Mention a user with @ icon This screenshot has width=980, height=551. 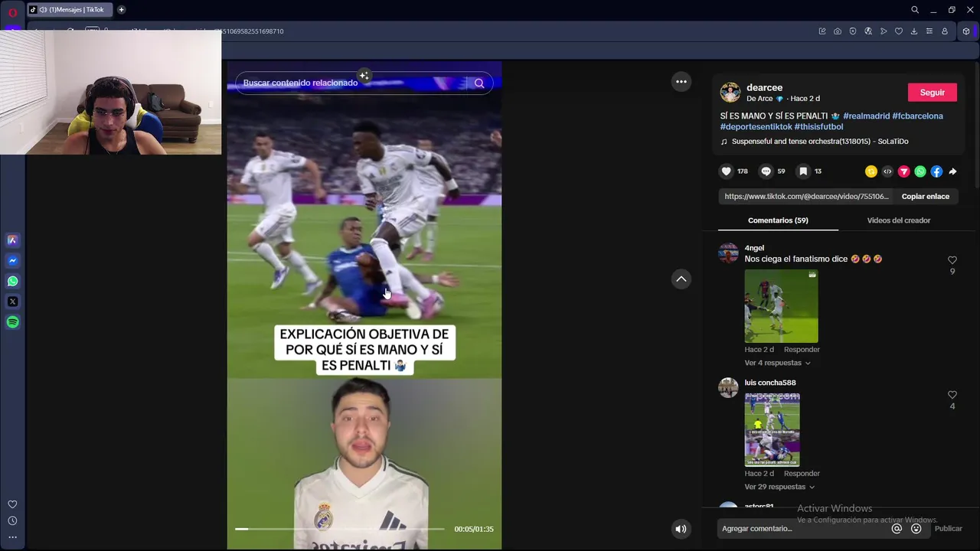tap(897, 529)
